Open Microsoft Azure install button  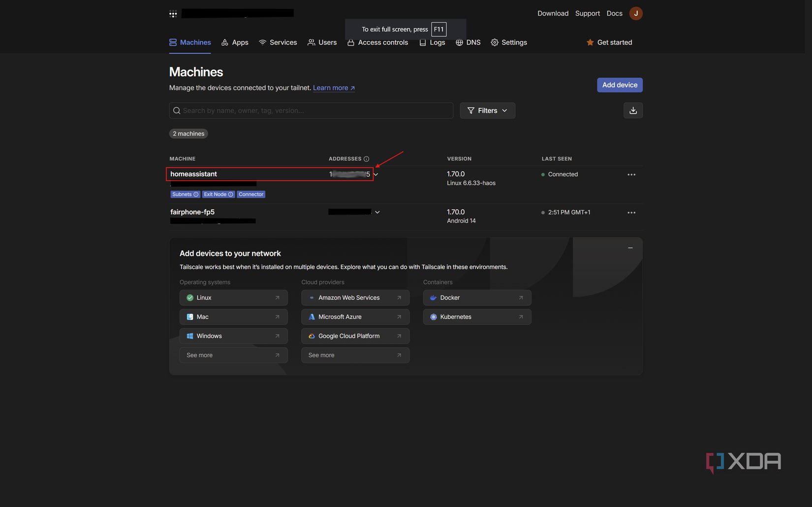pos(355,317)
